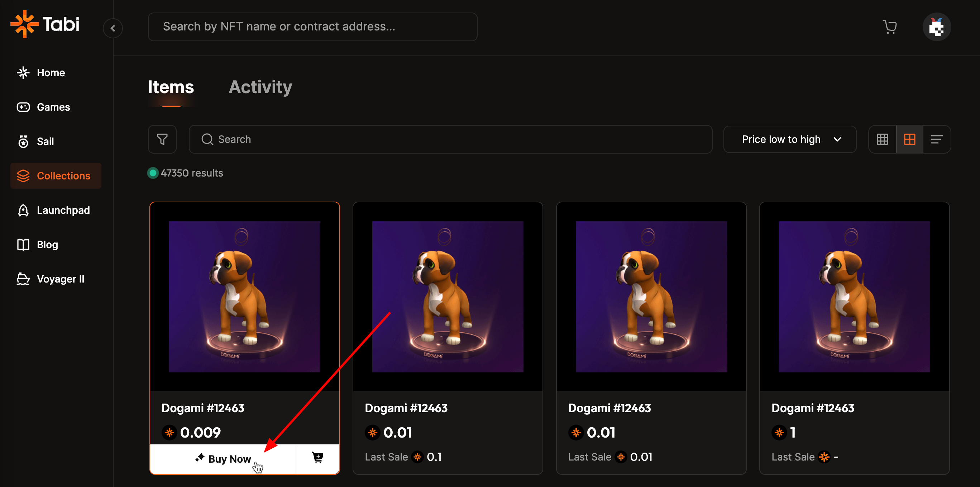Click the Tabi logo
The width and height of the screenshot is (980, 487).
45,24
